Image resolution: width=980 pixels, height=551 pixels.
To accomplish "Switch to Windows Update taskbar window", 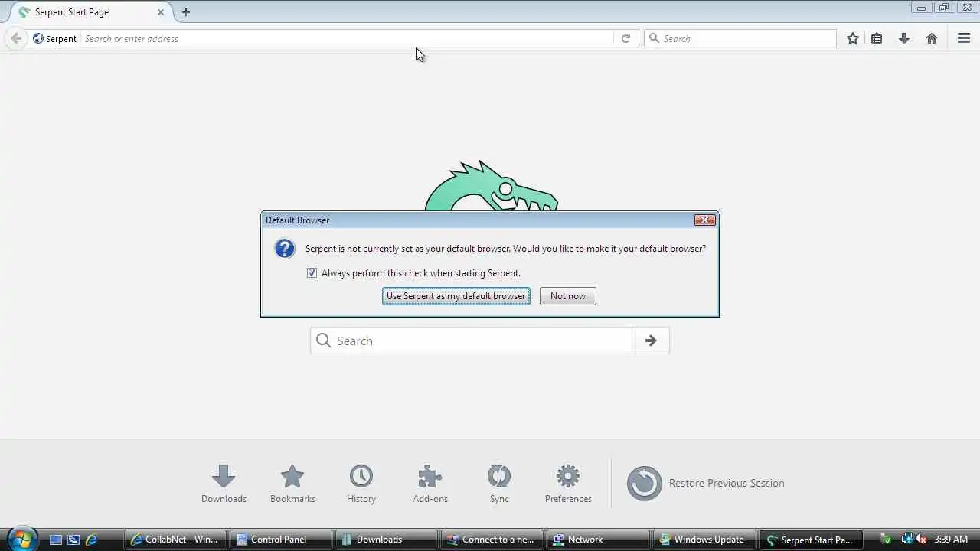I will pyautogui.click(x=703, y=540).
